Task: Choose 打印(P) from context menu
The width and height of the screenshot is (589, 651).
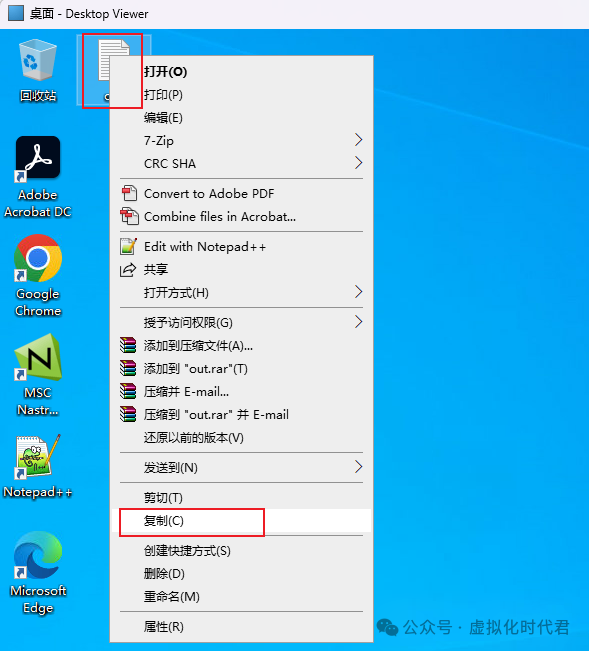Action: point(242,95)
